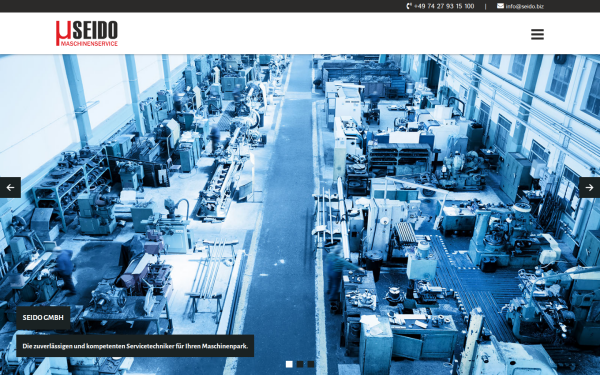Advance to the next slide with right arrow

[589, 188]
